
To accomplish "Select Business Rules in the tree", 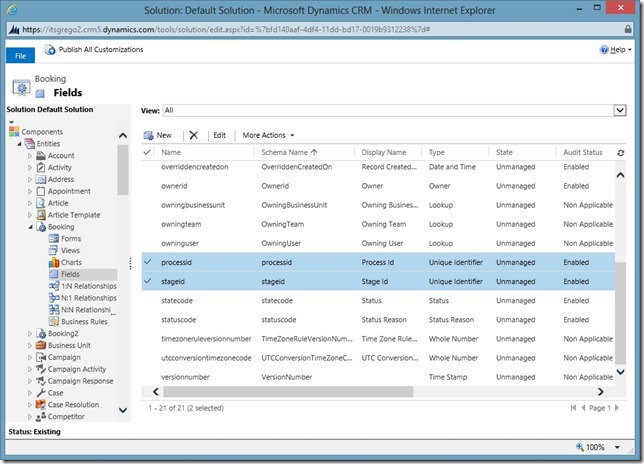I will tap(84, 321).
